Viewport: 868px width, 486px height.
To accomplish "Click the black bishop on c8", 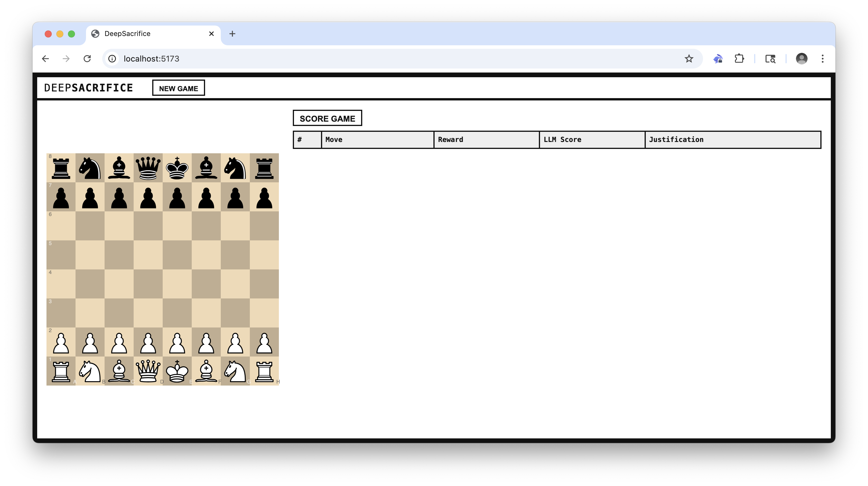I will pyautogui.click(x=119, y=168).
